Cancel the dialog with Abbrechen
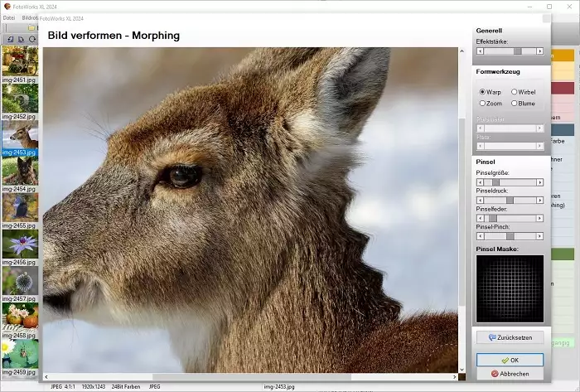Screen dimensions: 580x392 coord(510,374)
